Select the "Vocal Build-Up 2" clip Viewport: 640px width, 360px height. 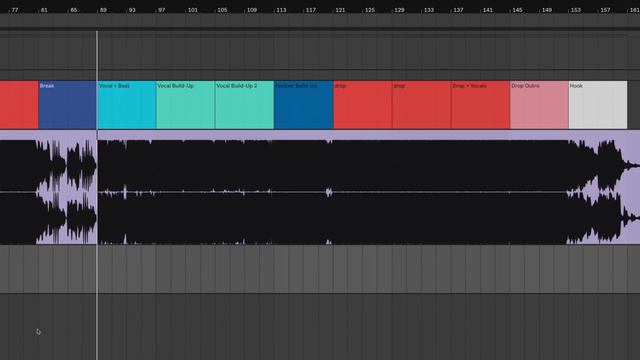(x=244, y=105)
